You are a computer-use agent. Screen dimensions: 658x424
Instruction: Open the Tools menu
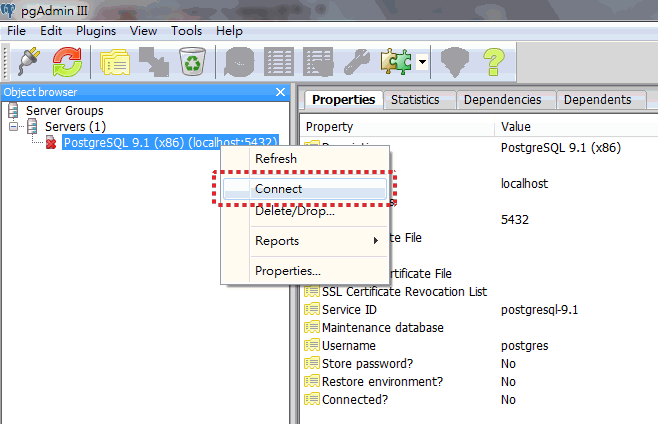186,31
